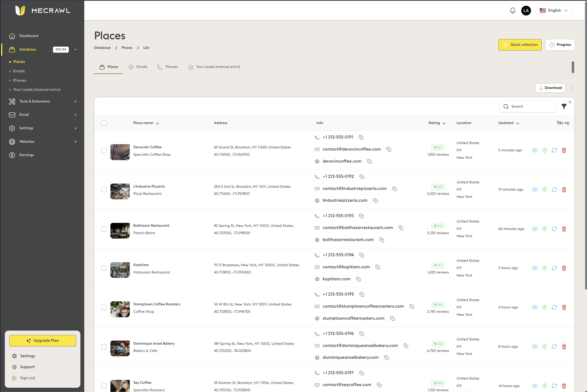Image resolution: width=587 pixels, height=392 pixels.
Task: Copy email contact@lindustriepizzeria.com
Action: pyautogui.click(x=395, y=189)
